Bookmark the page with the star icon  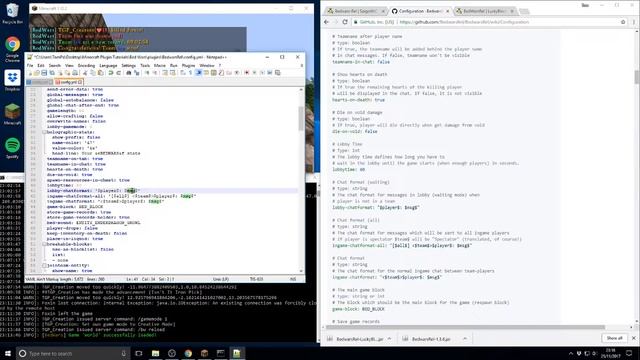tap(623, 22)
